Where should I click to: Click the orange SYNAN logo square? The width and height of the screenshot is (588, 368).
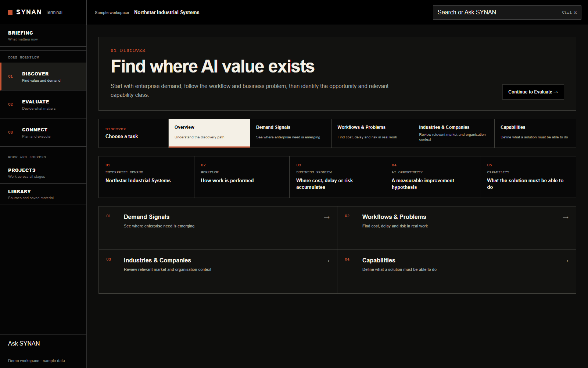(x=10, y=13)
